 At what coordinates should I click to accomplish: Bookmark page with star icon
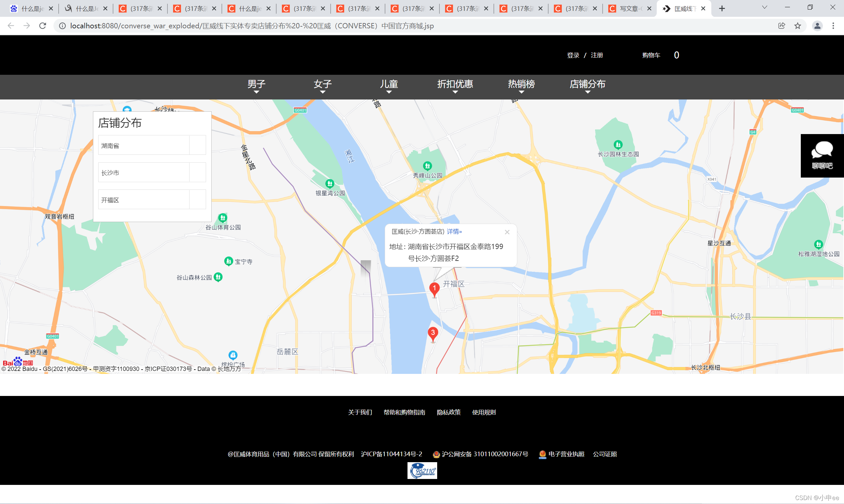(x=798, y=26)
